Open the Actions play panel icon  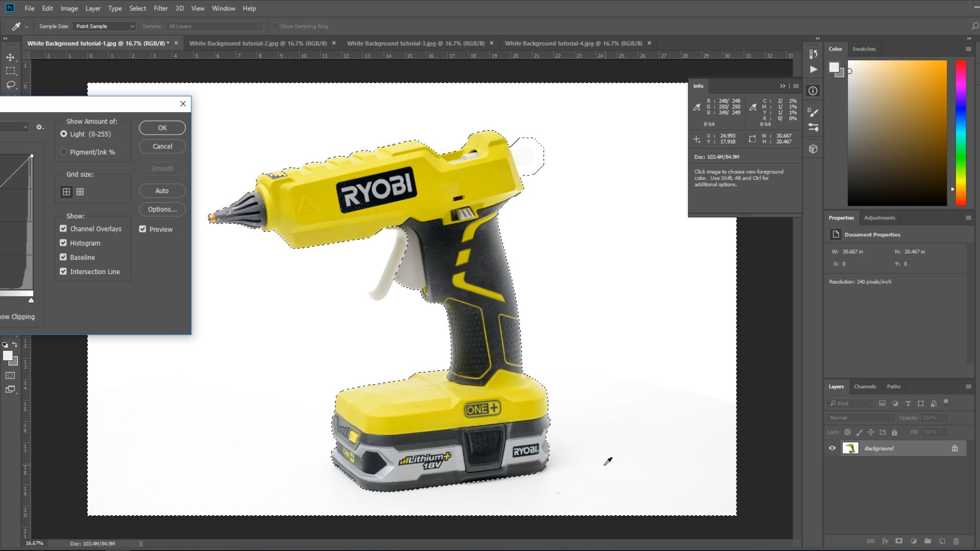tap(813, 69)
